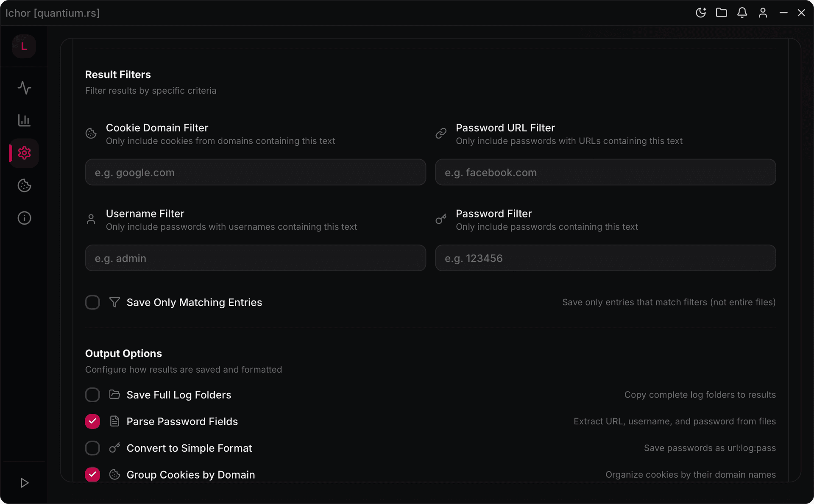814x504 pixels.
Task: Click the Save Full Log Folders label
Action: [179, 395]
